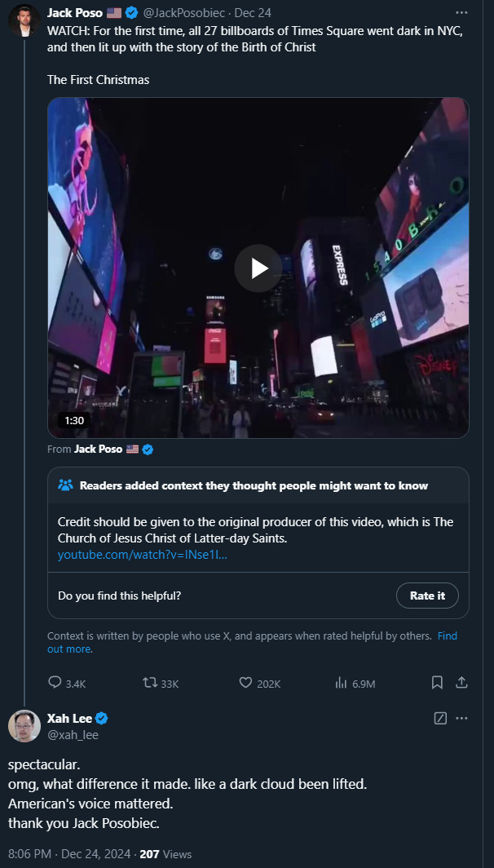This screenshot has width=494, height=868.
Task: Play the Times Square video
Action: [x=258, y=268]
